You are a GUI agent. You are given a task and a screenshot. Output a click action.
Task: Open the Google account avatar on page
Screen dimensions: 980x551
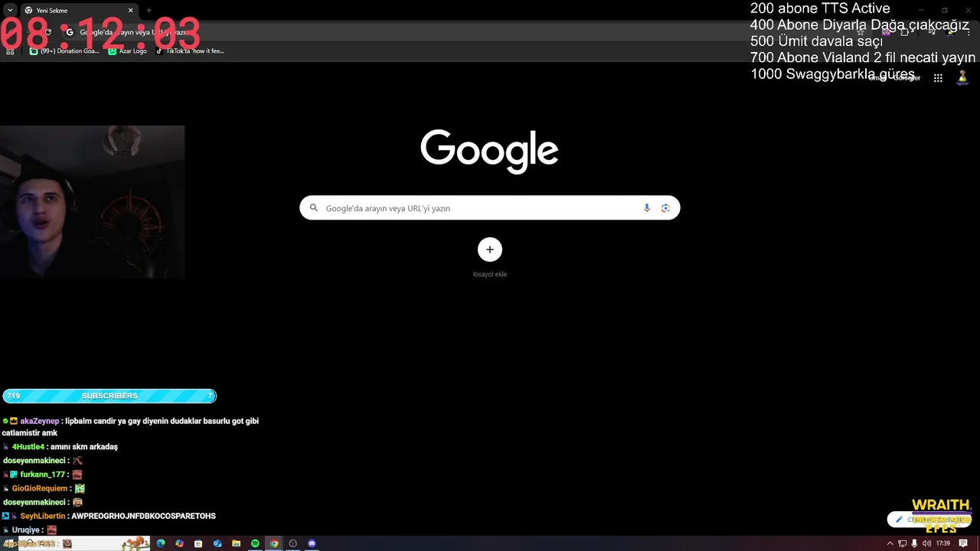point(962,78)
